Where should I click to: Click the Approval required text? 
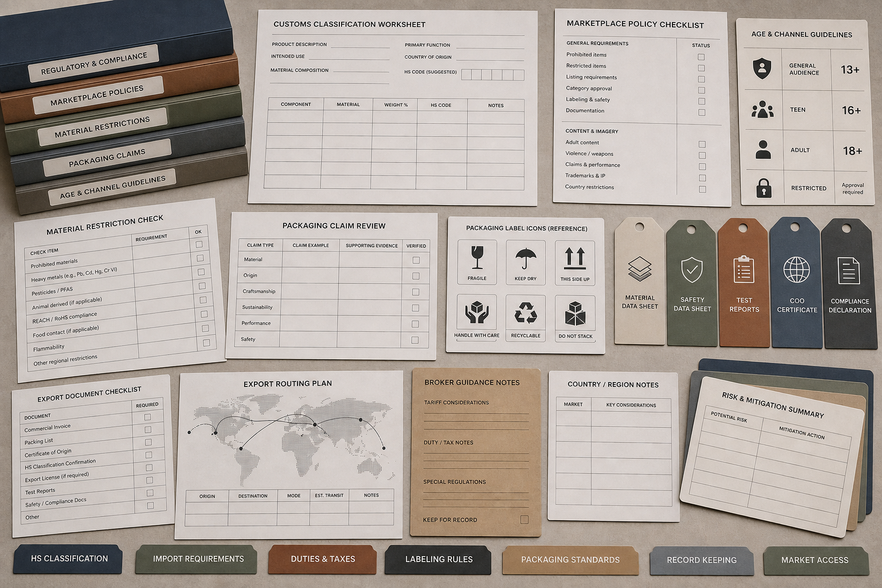point(853,188)
